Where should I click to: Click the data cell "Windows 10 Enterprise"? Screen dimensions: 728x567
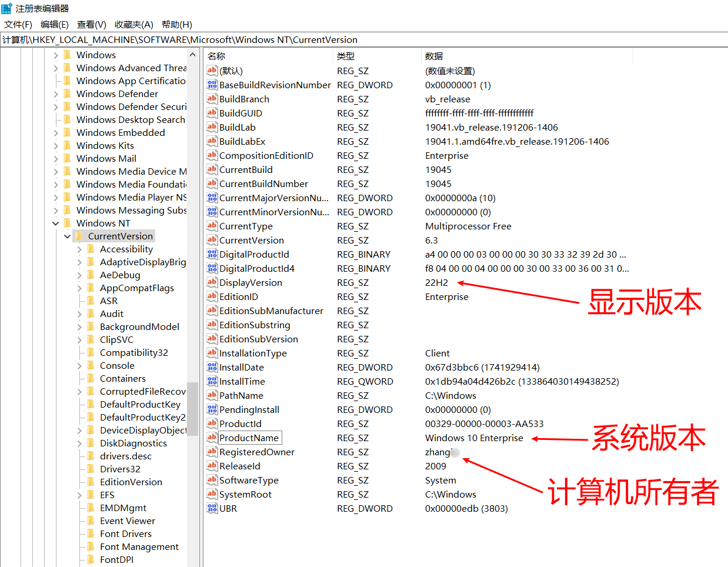474,438
